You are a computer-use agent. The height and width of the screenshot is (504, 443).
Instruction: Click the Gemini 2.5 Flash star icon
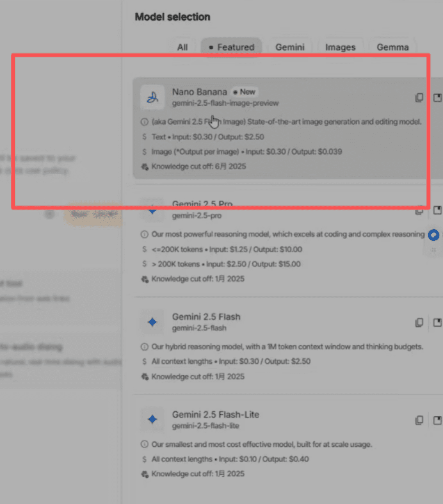coord(153,322)
